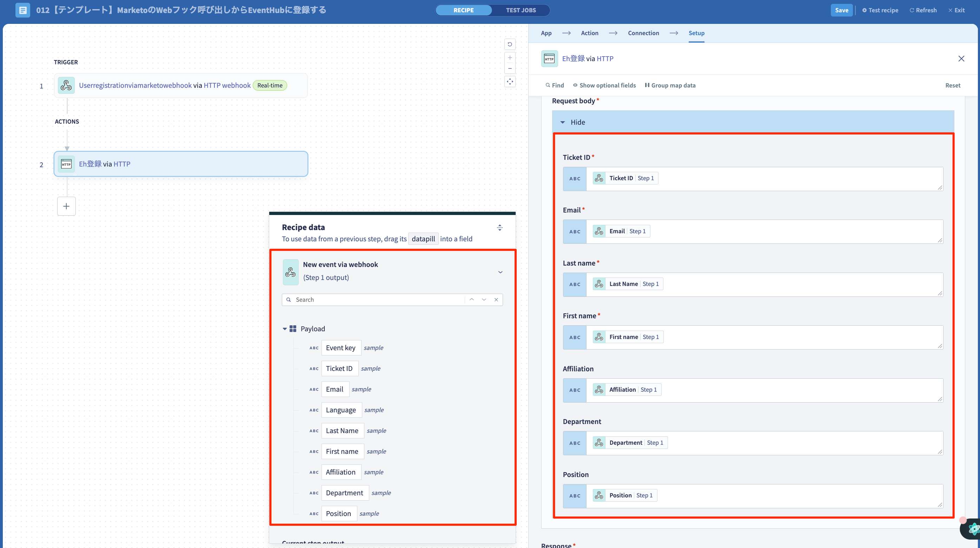Image resolution: width=980 pixels, height=548 pixels.
Task: Select the Event key datapill in Payload
Action: [341, 348]
